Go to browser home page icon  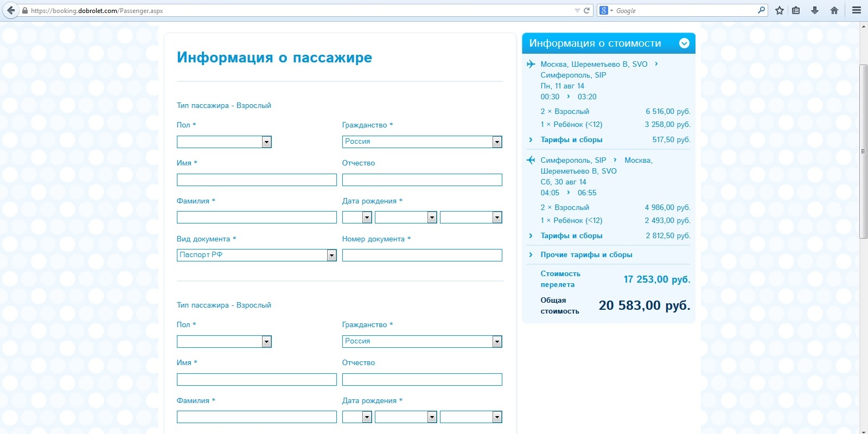[x=834, y=10]
